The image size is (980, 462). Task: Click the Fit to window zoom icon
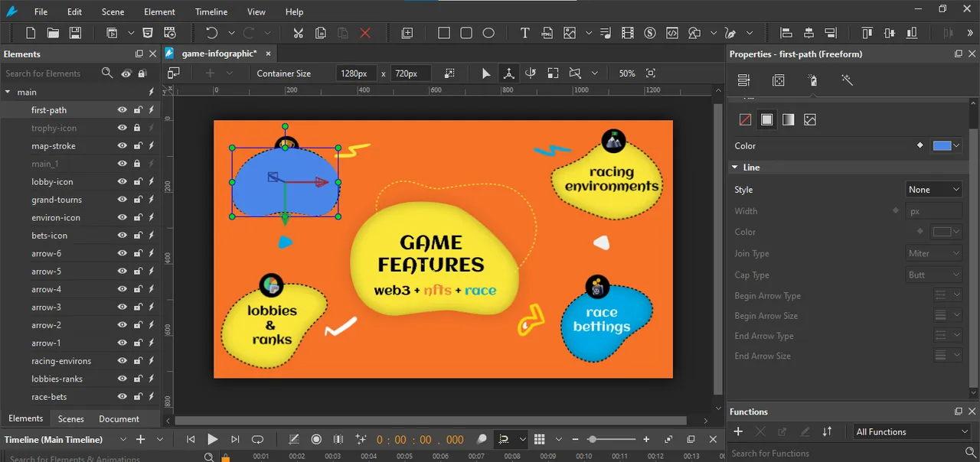pyautogui.click(x=651, y=73)
